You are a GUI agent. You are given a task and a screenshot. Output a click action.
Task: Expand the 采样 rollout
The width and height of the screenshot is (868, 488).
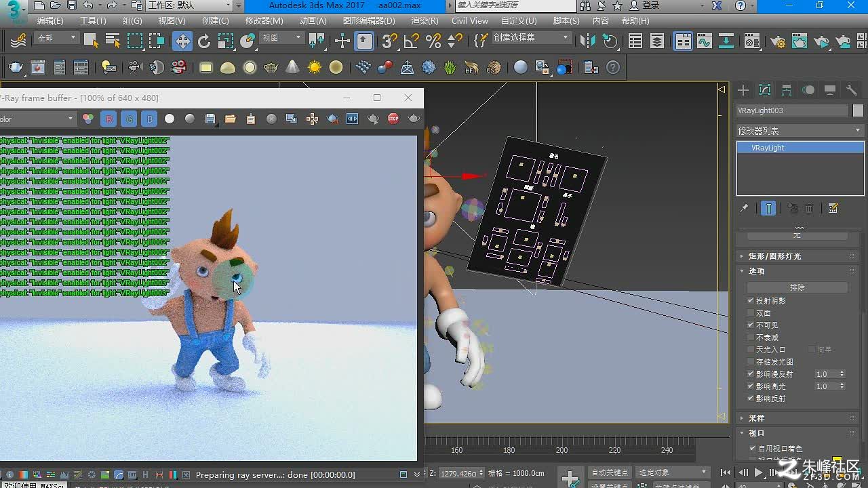[799, 418]
